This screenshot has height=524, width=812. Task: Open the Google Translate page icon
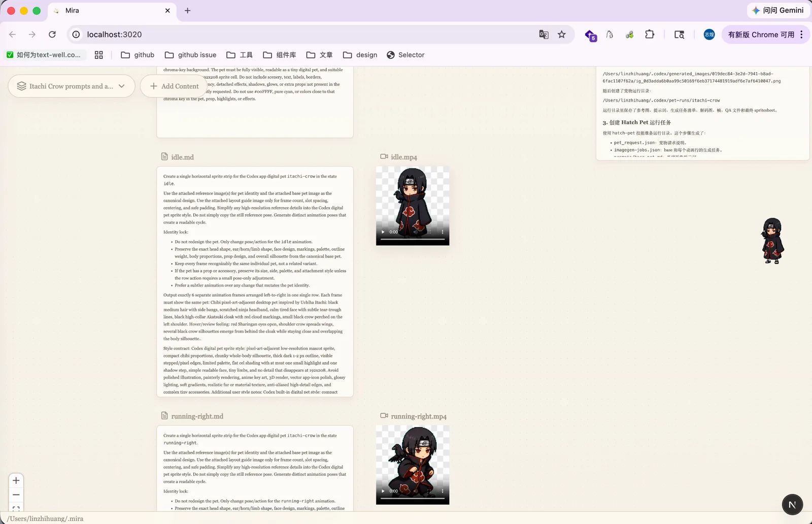point(544,35)
